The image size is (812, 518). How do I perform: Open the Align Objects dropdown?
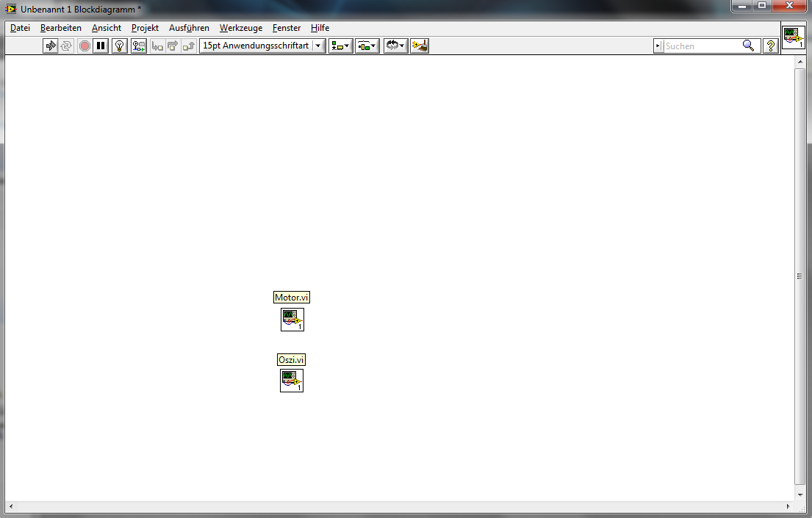click(x=341, y=46)
